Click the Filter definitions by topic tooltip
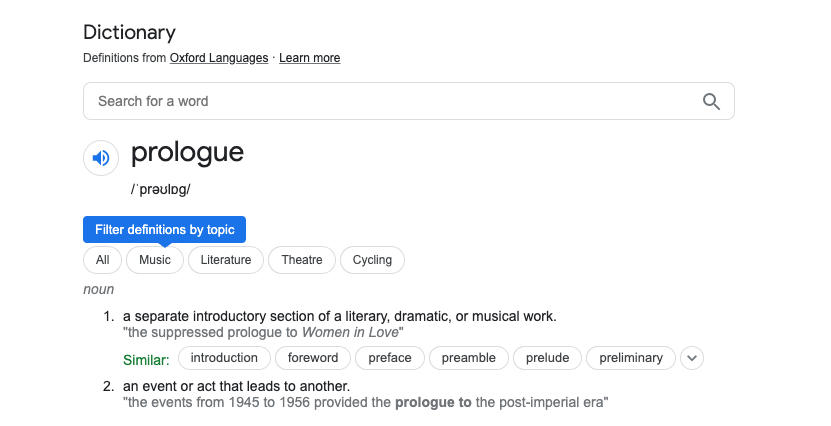 pos(164,230)
